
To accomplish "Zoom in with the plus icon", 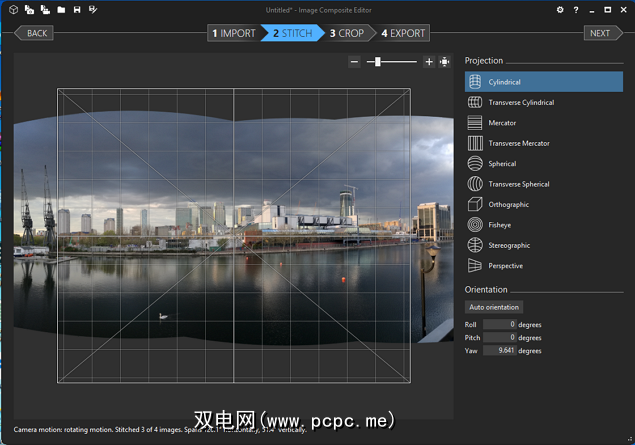I will [x=429, y=62].
